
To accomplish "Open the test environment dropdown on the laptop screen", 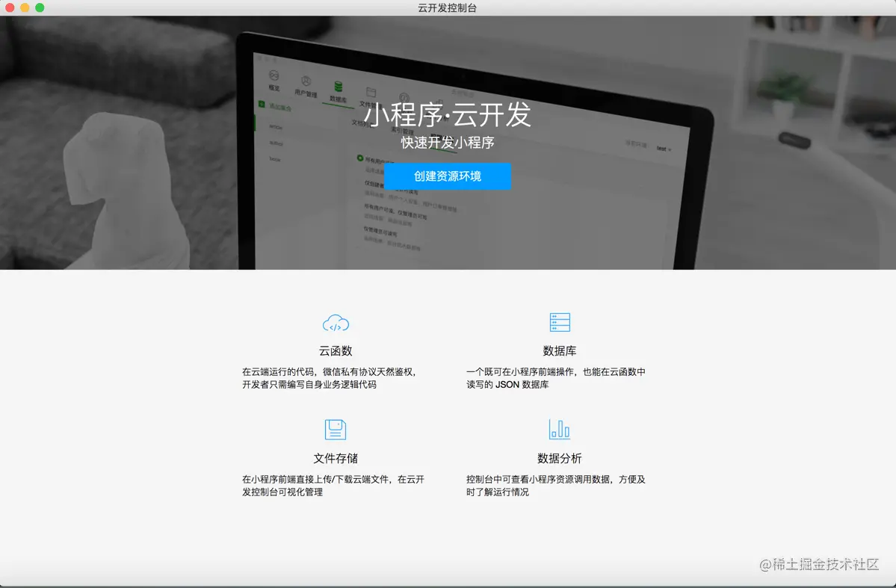I will click(663, 149).
